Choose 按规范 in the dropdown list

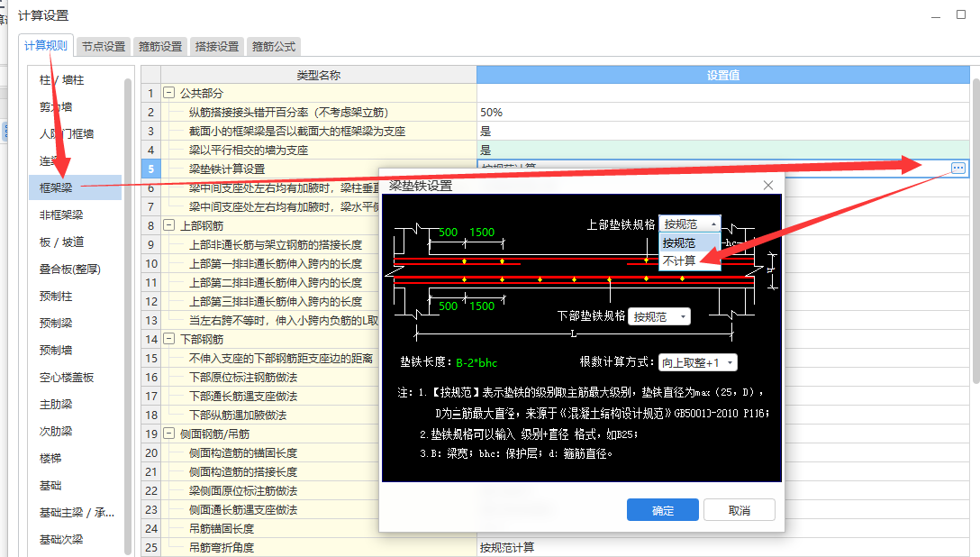coord(689,243)
